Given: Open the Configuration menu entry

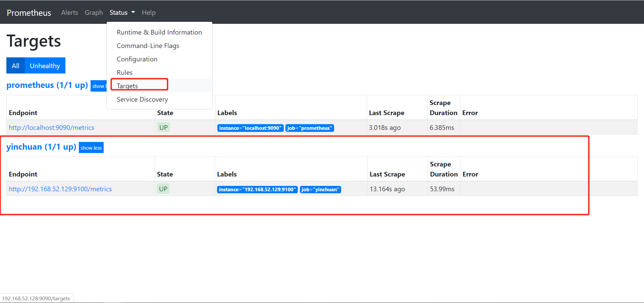Looking at the screenshot, I should (159, 59).
